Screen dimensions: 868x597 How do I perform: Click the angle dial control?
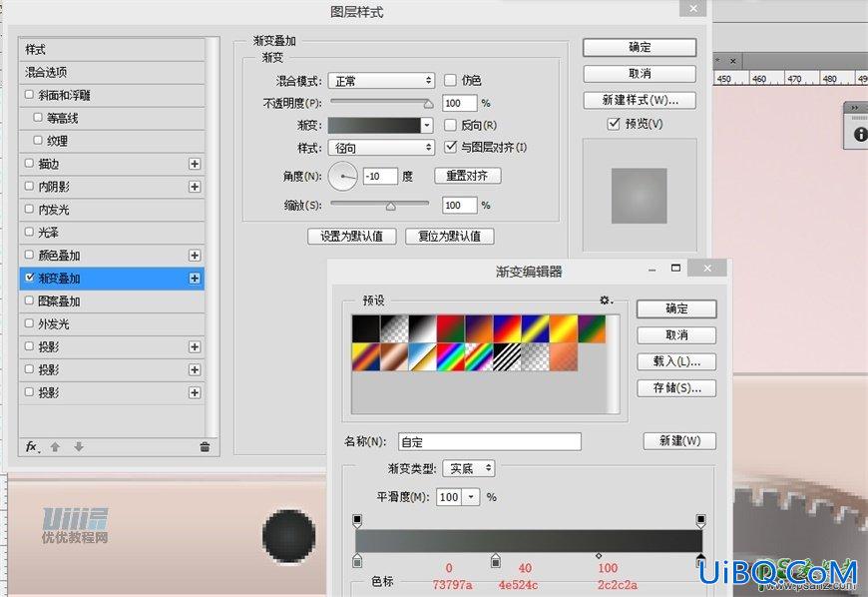point(342,176)
